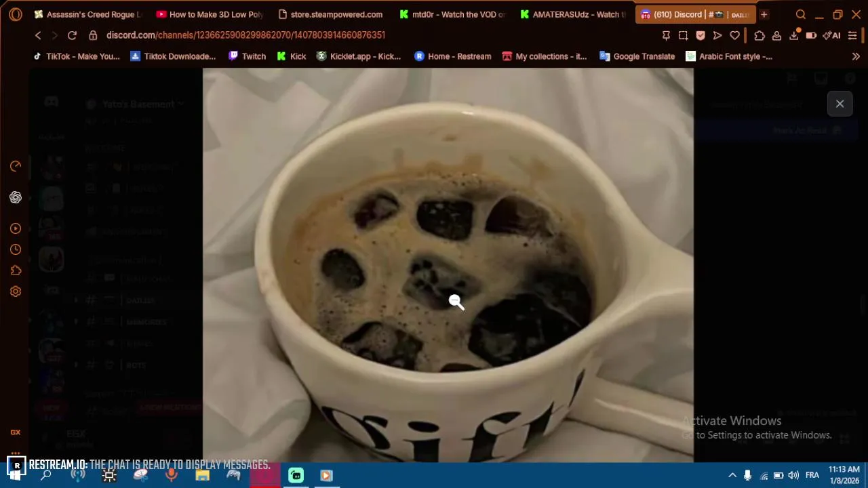
Task: Toggle the battery saver icon
Action: coord(811,35)
